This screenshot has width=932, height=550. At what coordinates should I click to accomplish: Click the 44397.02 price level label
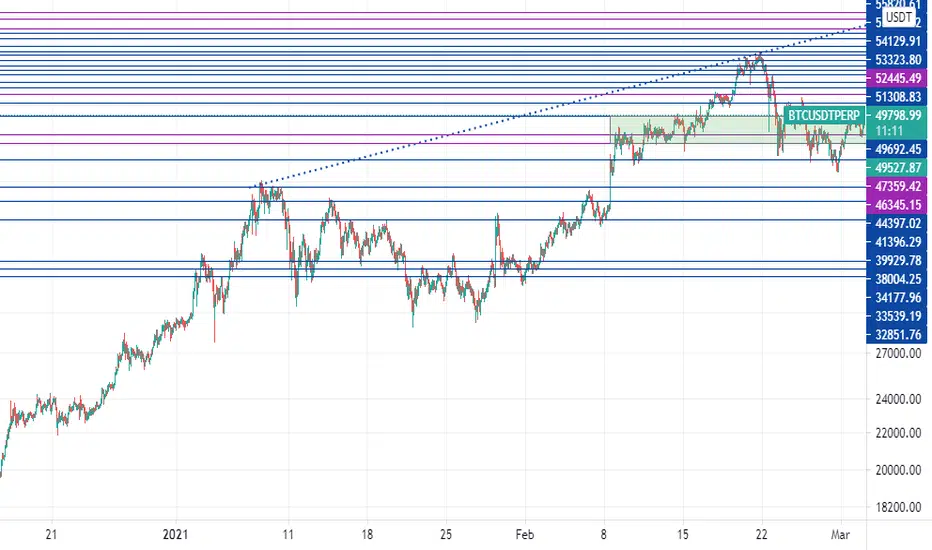(x=898, y=224)
